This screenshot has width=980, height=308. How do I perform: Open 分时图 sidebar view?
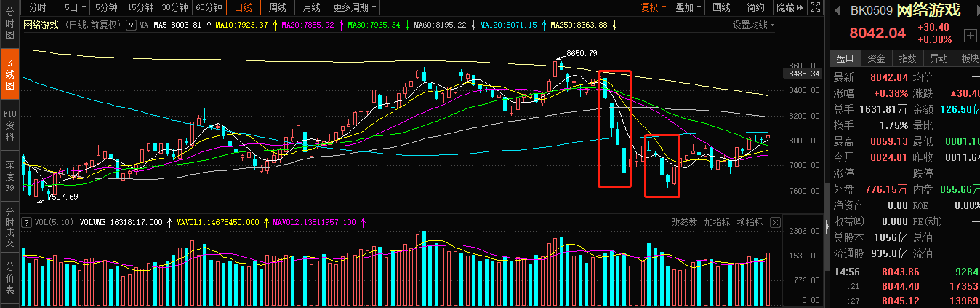(x=9, y=23)
